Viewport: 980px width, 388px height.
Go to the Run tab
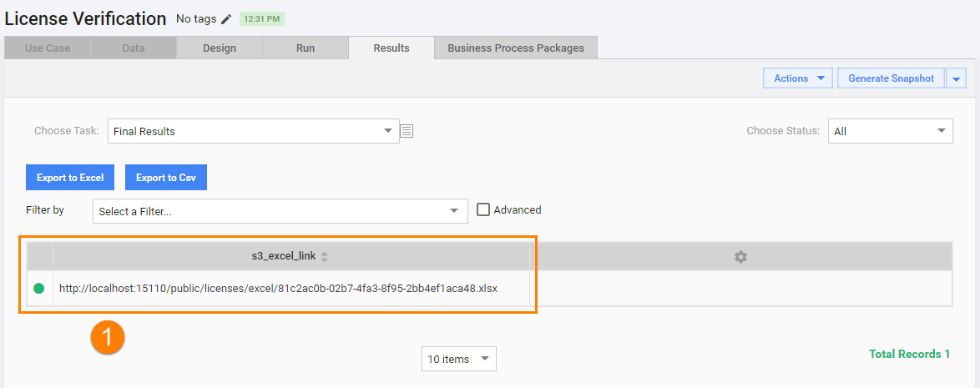pos(306,48)
